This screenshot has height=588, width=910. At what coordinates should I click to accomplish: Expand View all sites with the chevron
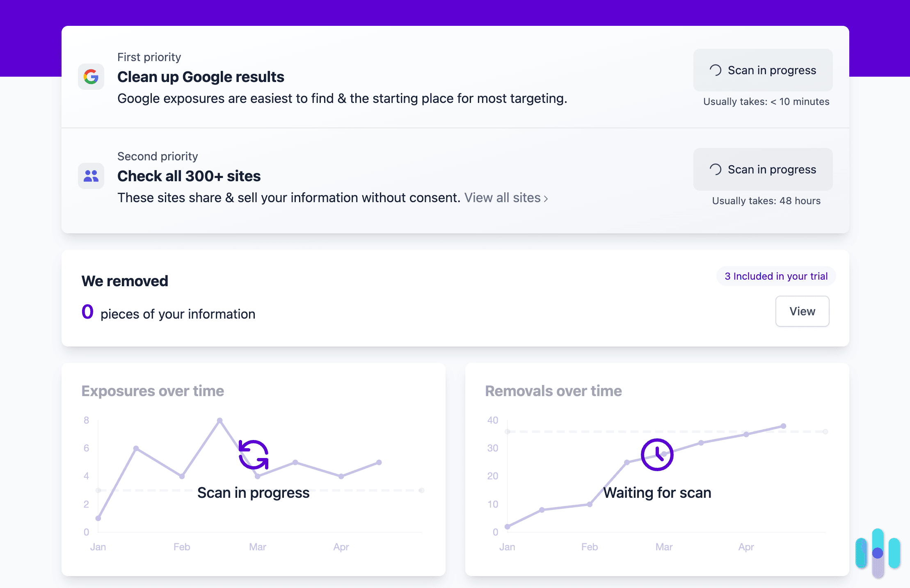(x=546, y=198)
